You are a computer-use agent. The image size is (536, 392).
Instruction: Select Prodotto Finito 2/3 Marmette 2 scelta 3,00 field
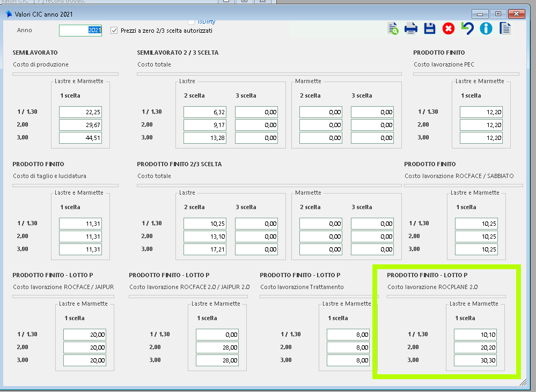click(321, 249)
